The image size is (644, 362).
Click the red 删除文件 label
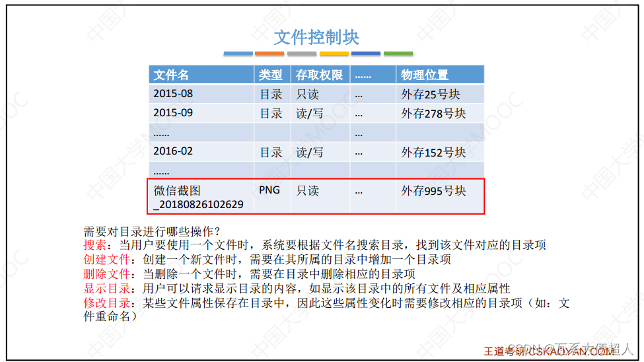[107, 273]
